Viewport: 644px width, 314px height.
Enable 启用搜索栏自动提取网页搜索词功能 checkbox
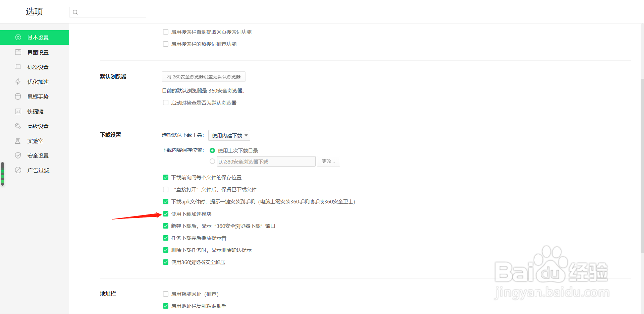click(x=166, y=32)
